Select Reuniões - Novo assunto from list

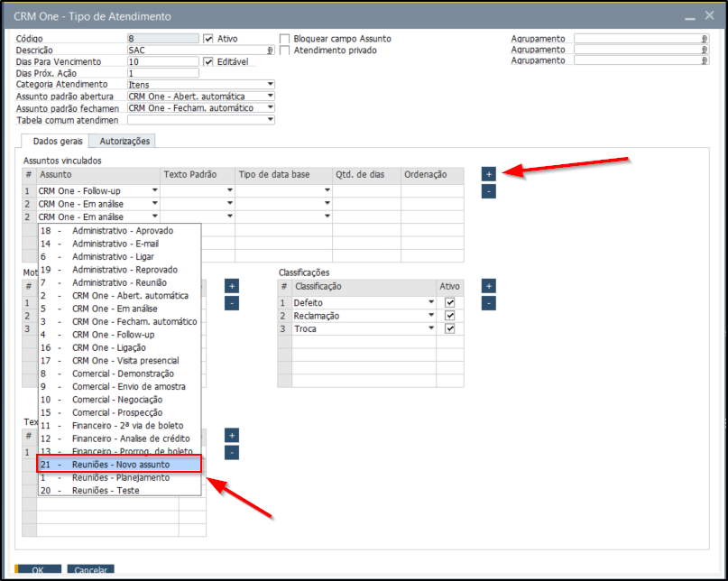[120, 464]
